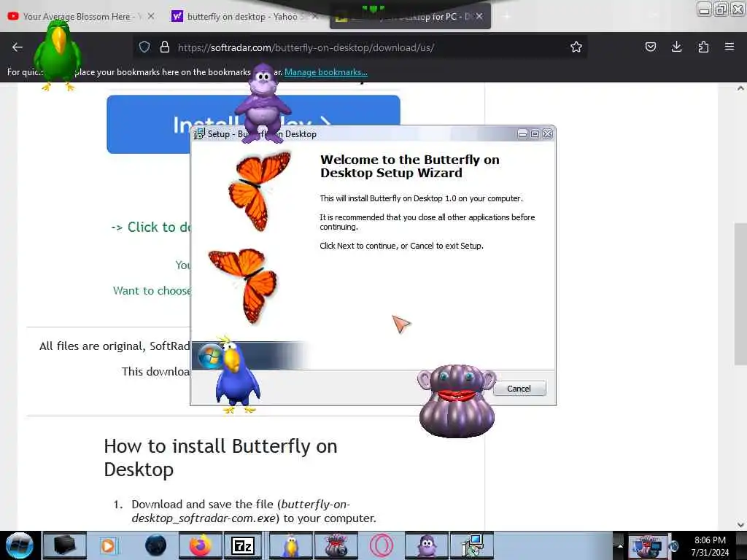Click the Setup window title bar icon
The image size is (747, 560).
tap(199, 134)
